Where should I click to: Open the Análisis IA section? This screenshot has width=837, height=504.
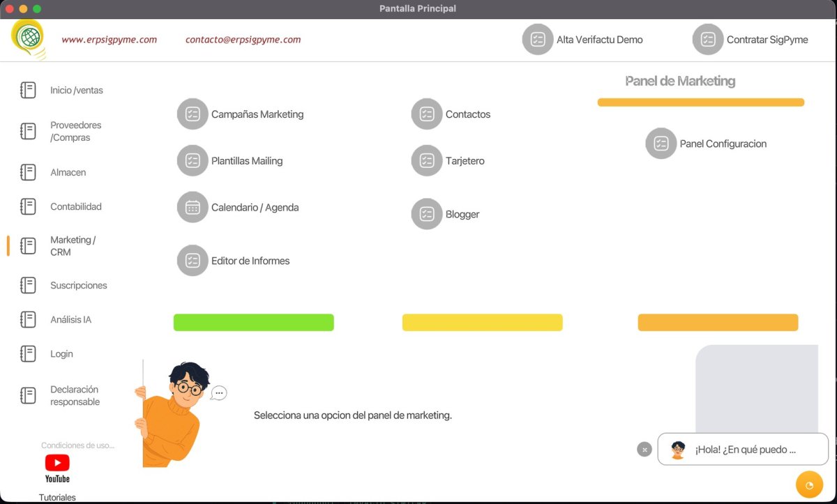point(70,319)
